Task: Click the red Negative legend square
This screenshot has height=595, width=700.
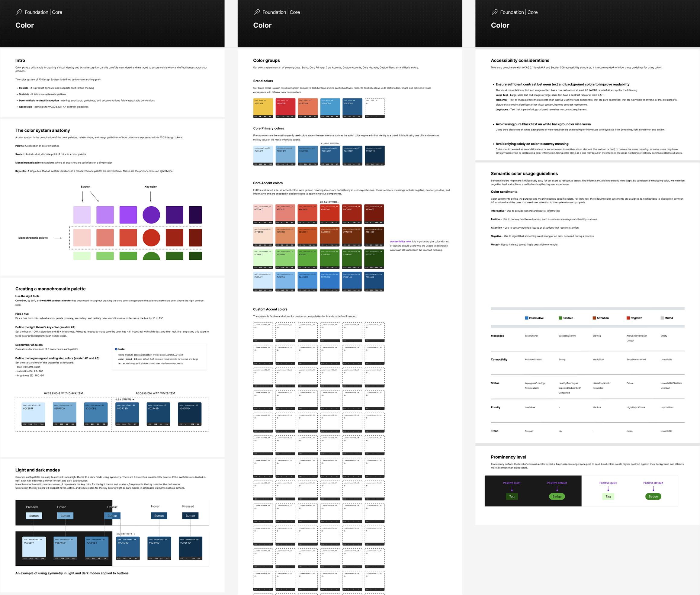Action: pyautogui.click(x=628, y=318)
